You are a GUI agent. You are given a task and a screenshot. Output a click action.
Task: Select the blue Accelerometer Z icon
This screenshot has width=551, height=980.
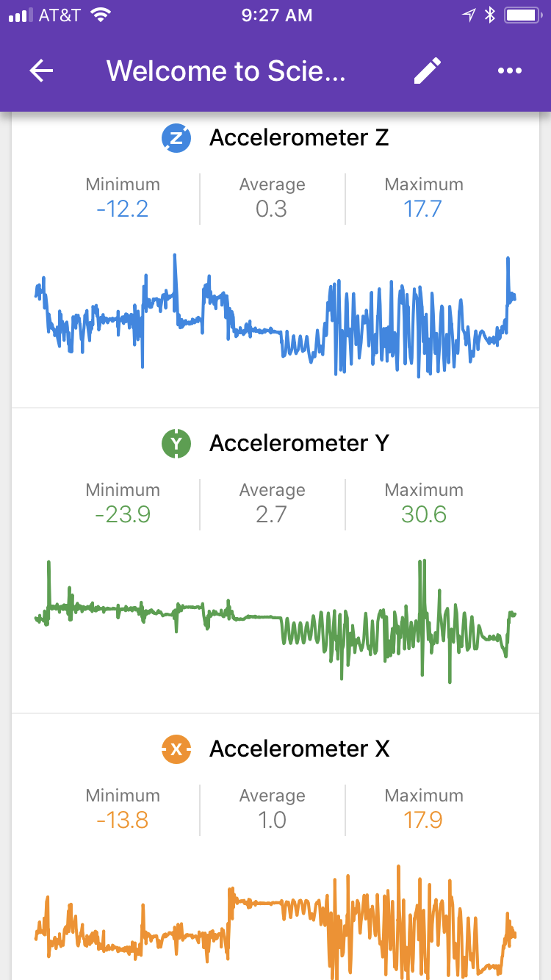coord(176,137)
